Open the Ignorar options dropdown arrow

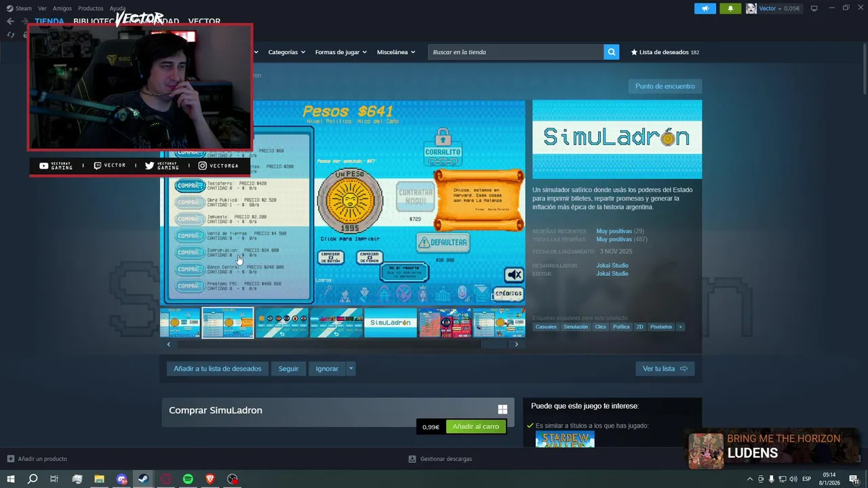click(351, 369)
